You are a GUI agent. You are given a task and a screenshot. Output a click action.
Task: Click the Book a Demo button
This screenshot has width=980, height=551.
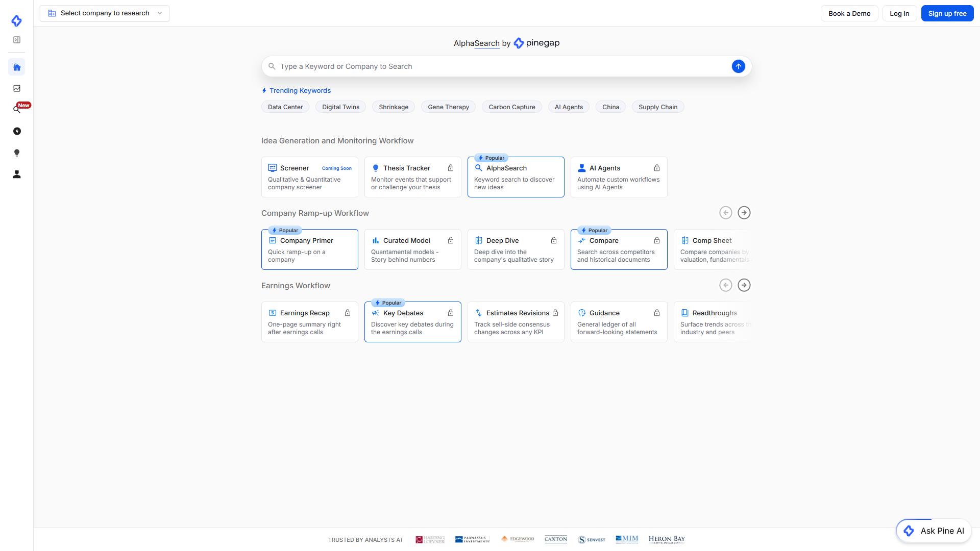(849, 13)
